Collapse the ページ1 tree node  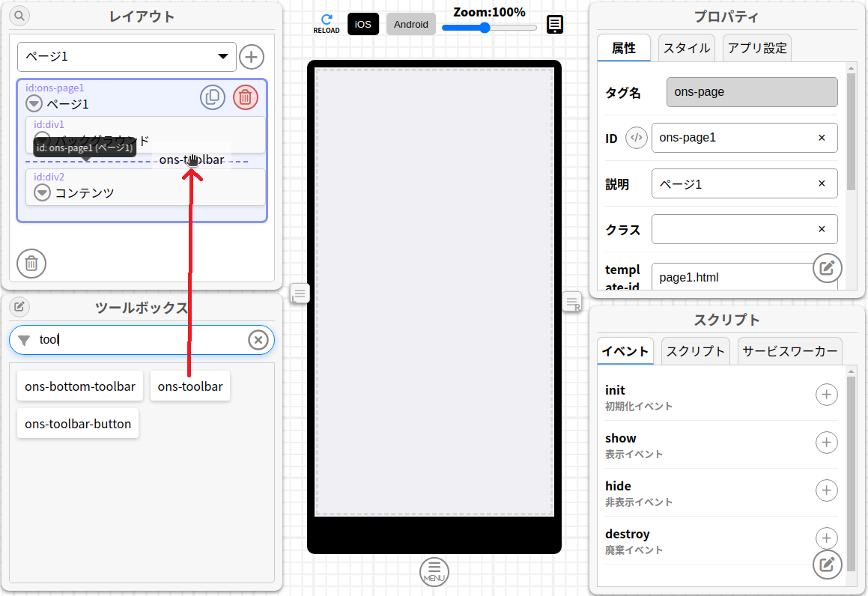pyautogui.click(x=34, y=104)
